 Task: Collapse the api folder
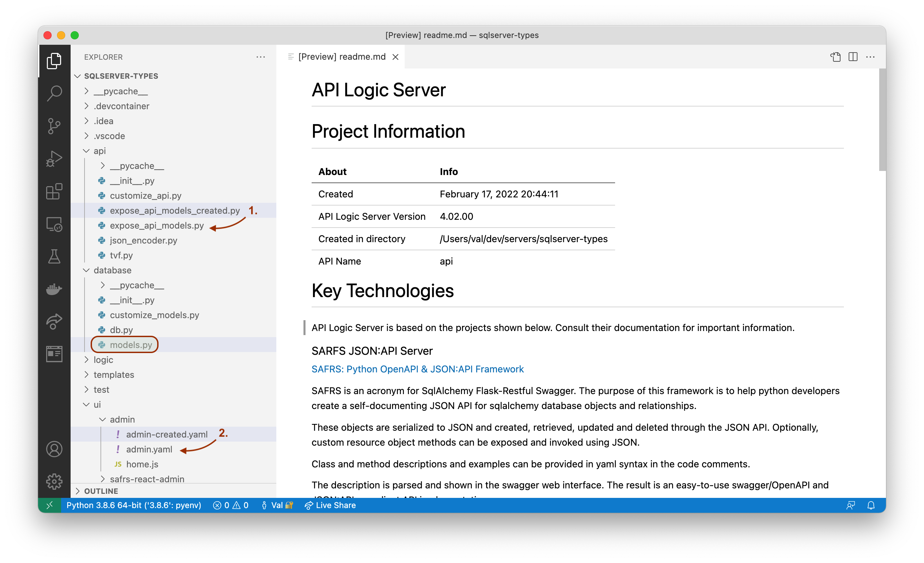pyautogui.click(x=173, y=151)
